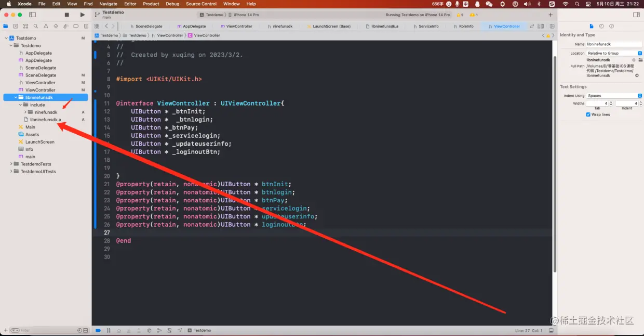Open the related items grid menu
644x336 pixels.
97,26
